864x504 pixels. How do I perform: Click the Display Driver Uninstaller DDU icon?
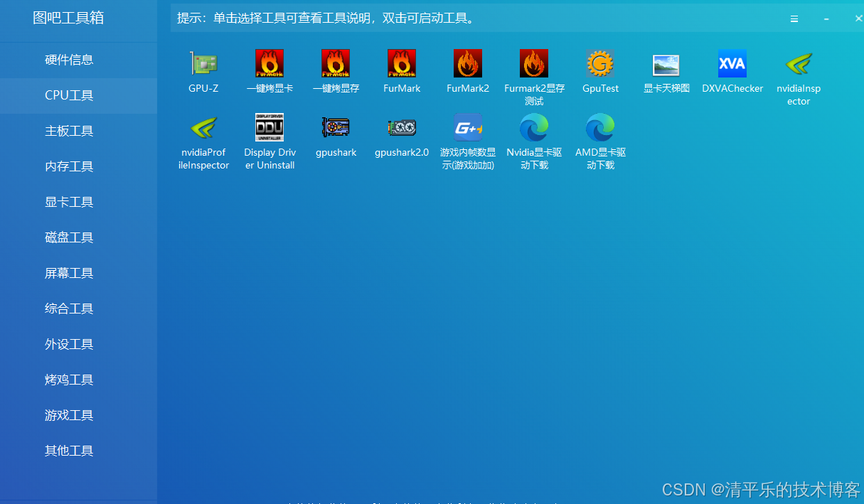[x=270, y=127]
